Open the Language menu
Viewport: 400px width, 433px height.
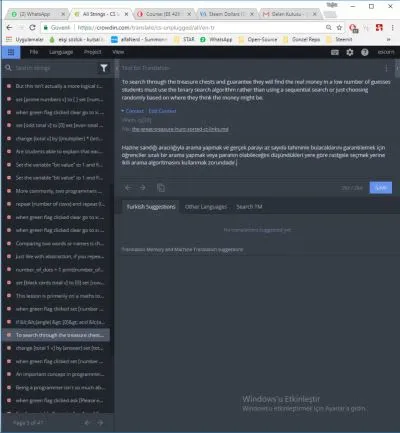pos(61,52)
